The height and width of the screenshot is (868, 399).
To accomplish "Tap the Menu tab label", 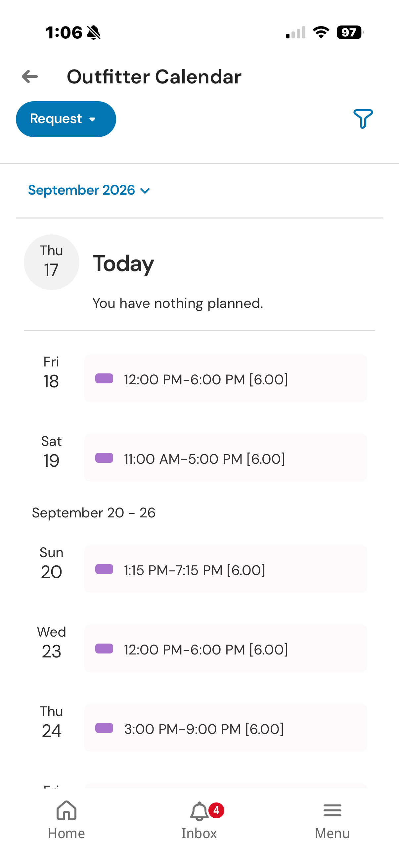I will (332, 833).
